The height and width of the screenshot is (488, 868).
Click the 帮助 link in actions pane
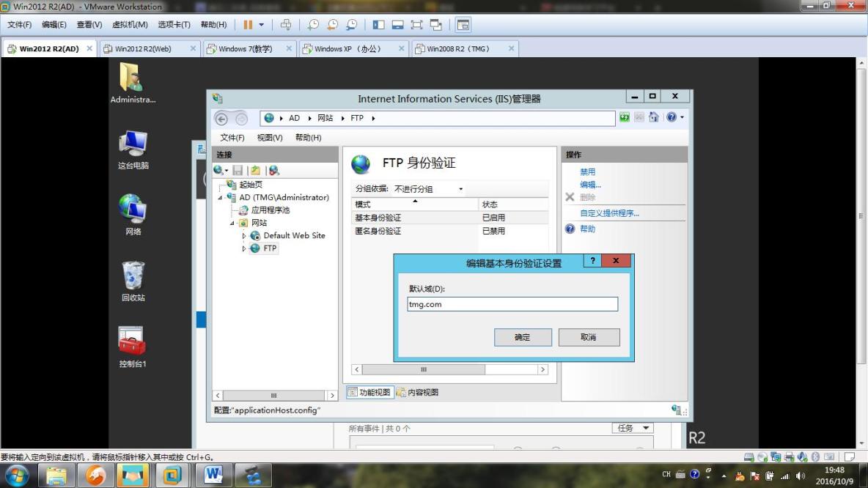click(587, 229)
